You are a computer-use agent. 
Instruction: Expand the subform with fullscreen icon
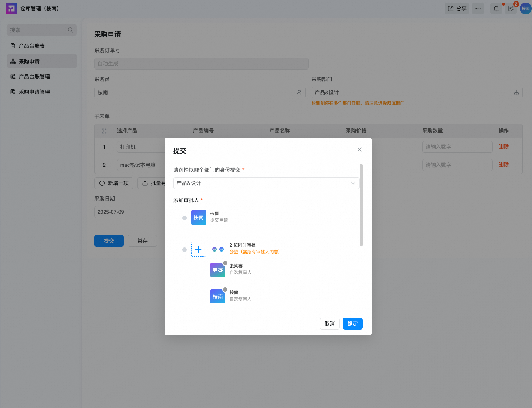[104, 131]
